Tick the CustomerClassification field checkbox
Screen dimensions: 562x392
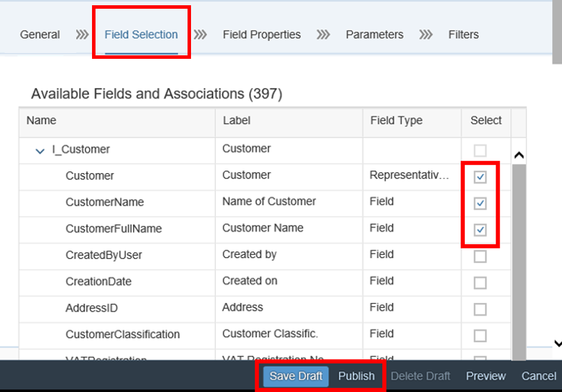pos(480,336)
